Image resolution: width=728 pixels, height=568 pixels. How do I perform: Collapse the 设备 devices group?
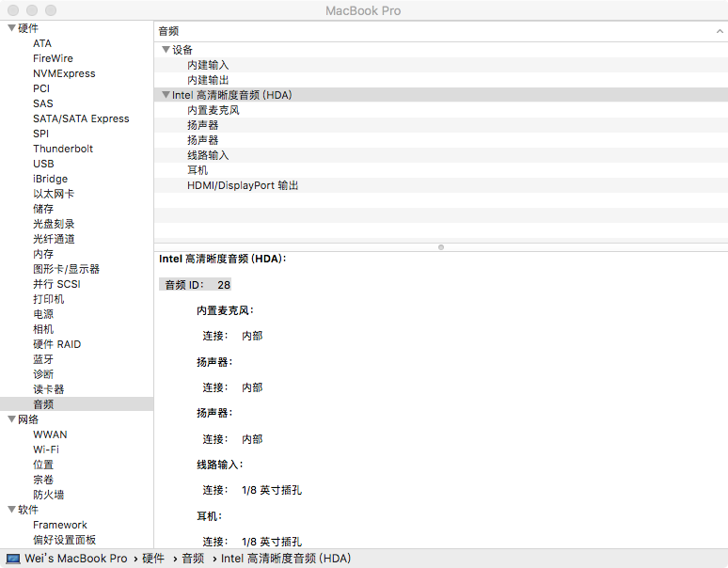(166, 50)
